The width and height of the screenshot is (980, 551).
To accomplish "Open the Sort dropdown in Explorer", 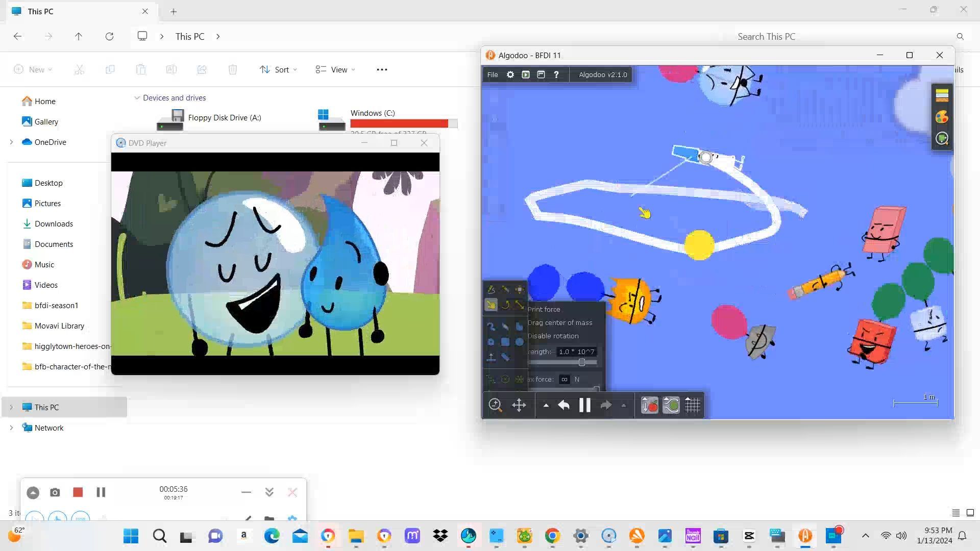I will pos(278,69).
